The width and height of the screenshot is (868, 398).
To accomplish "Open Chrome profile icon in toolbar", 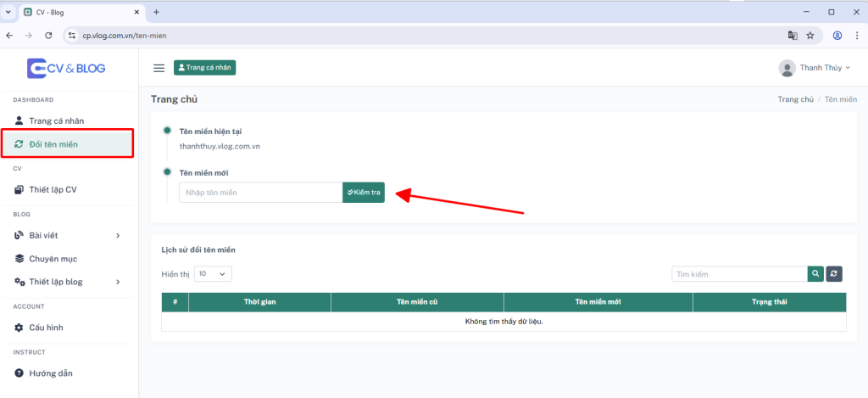I will click(x=837, y=36).
